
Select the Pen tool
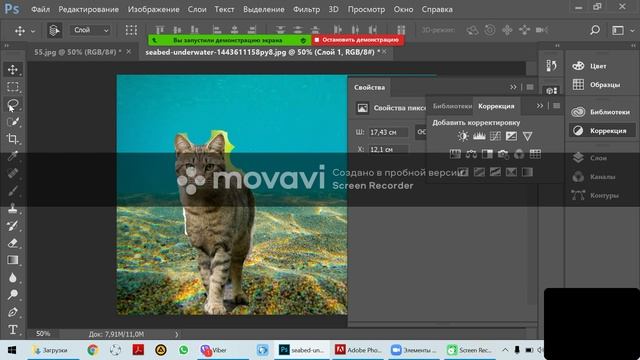(13, 312)
